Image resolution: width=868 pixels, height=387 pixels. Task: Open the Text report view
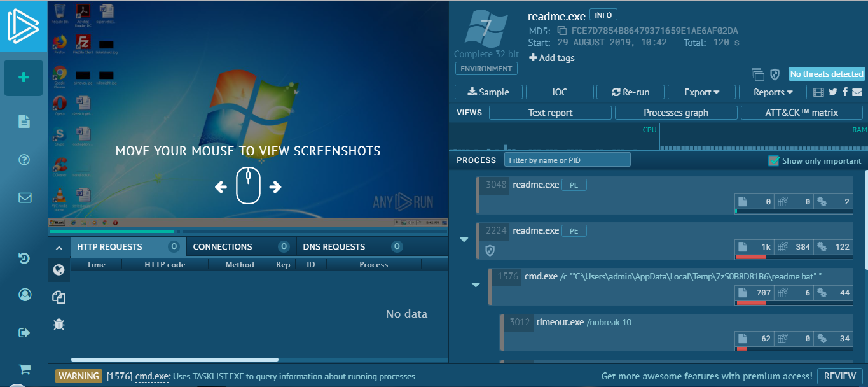click(550, 113)
